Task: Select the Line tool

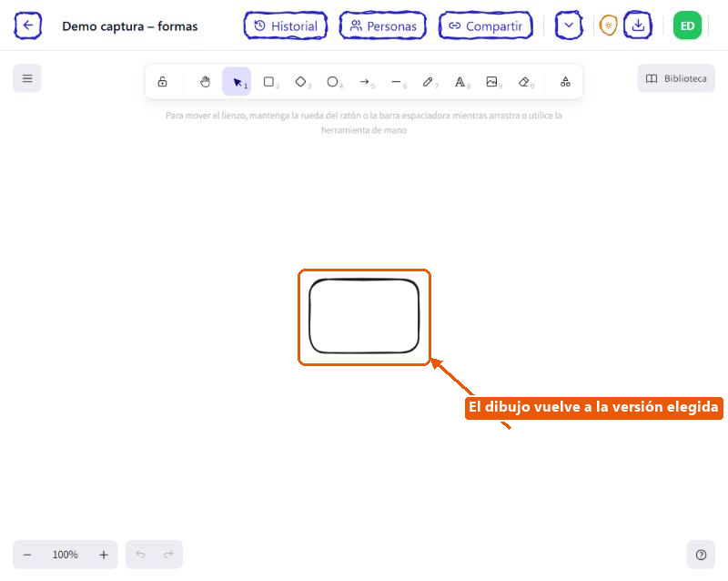Action: [396, 82]
